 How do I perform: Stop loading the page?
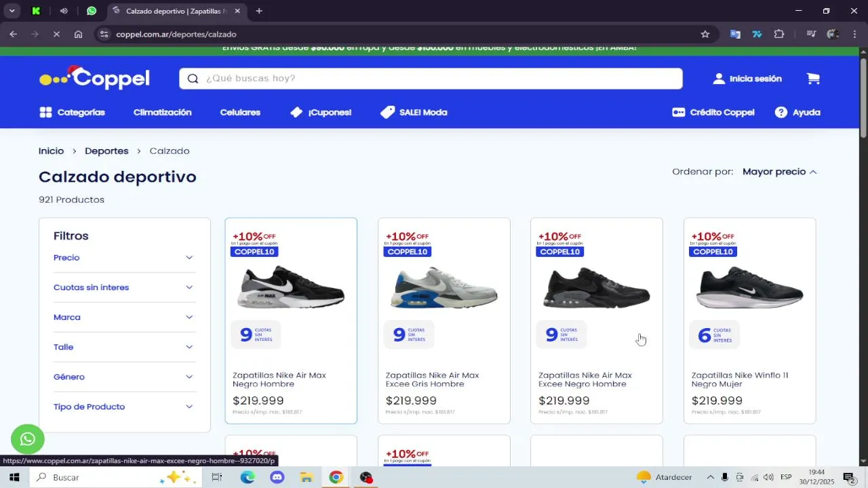[x=57, y=34]
